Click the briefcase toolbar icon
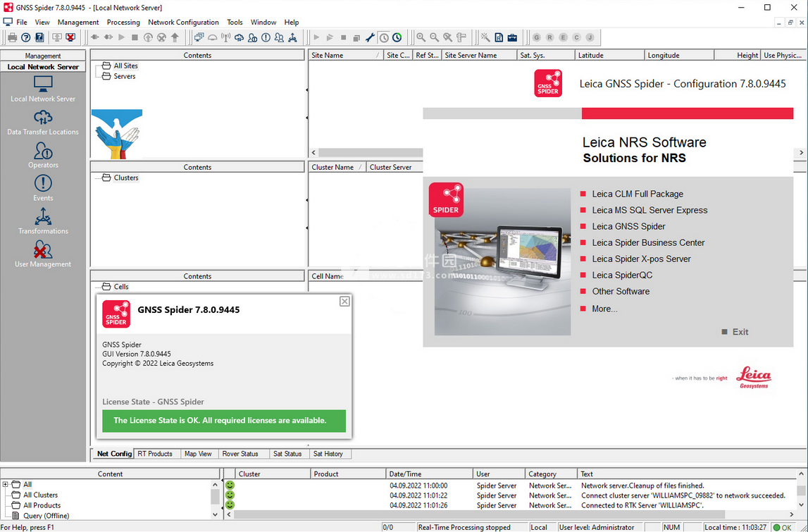The width and height of the screenshot is (808, 532). [512, 37]
